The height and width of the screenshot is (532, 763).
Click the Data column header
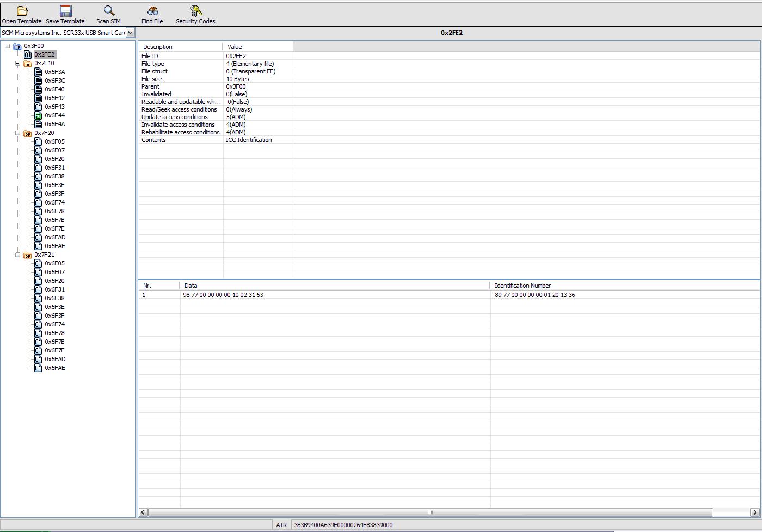point(335,286)
